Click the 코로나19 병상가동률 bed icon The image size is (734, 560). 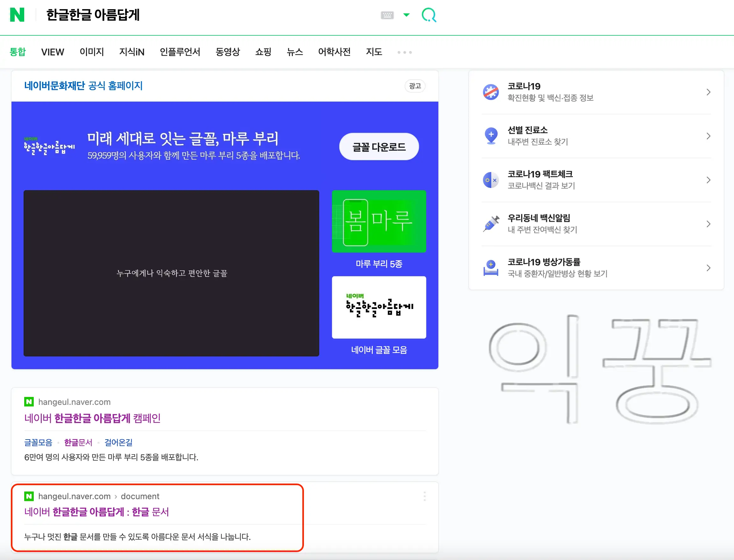tap(491, 267)
